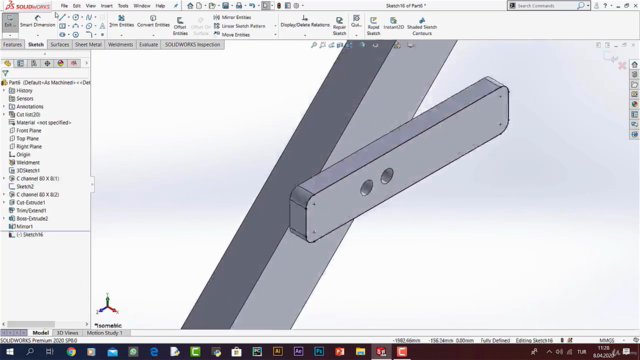Open the DimXpertManager tab icon
Viewport: 640px width, 360px height.
tap(47, 63)
